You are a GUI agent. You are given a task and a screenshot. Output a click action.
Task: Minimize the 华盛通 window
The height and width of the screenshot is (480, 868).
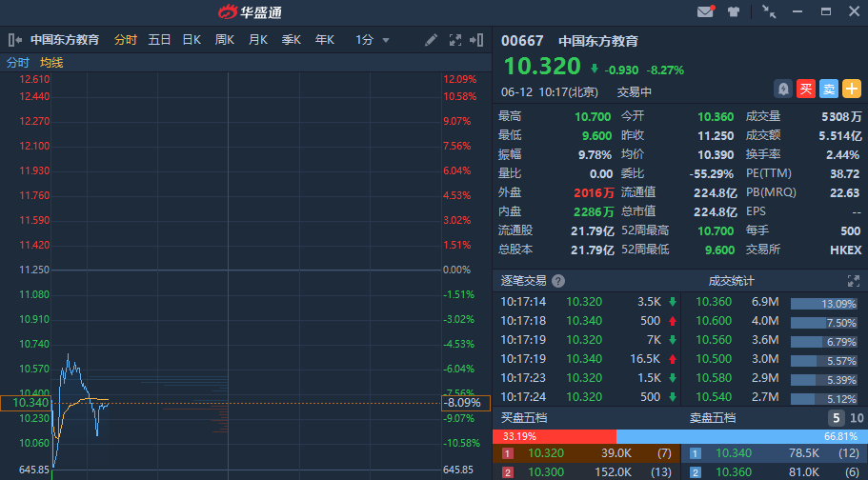pos(797,11)
